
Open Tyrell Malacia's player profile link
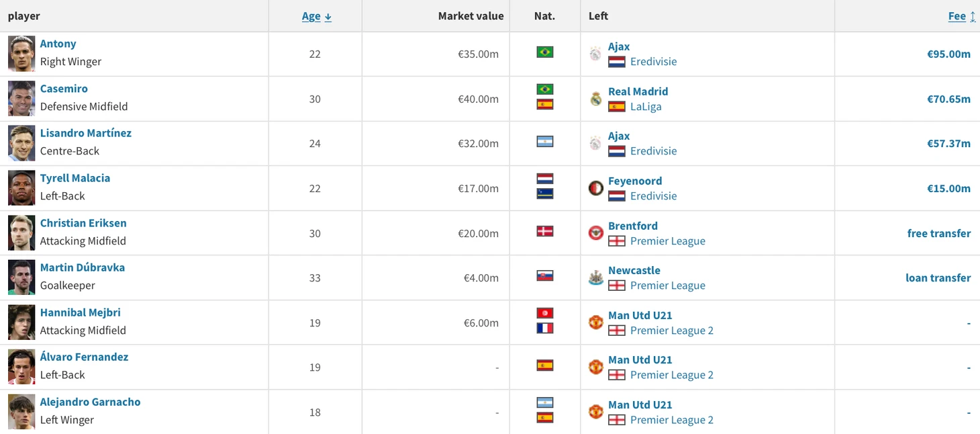[x=75, y=178]
